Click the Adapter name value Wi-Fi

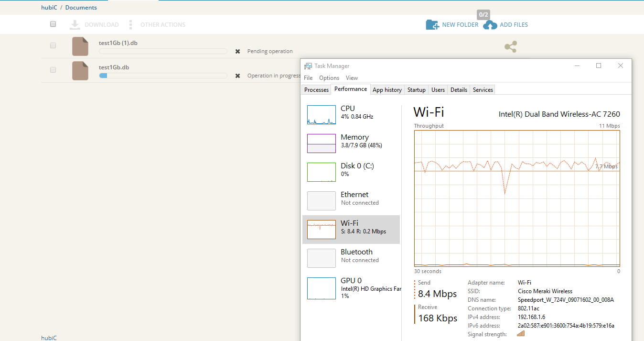coord(525,283)
